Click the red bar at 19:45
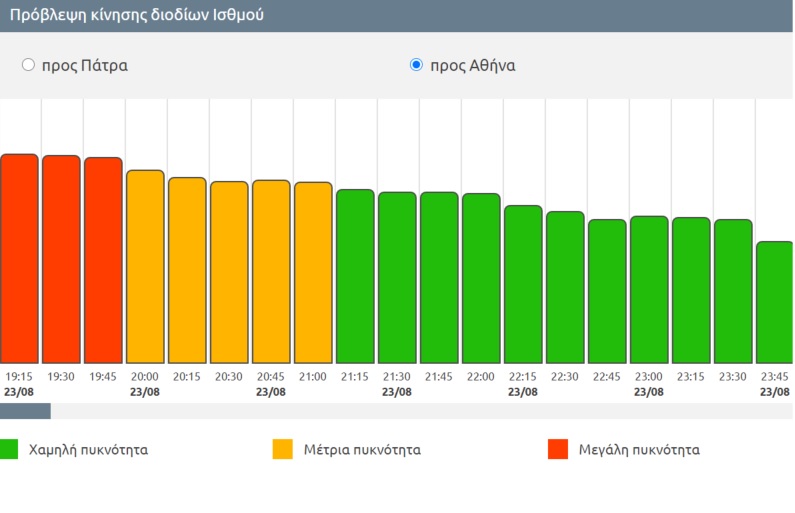This screenshot has width=795, height=513. pos(103,260)
